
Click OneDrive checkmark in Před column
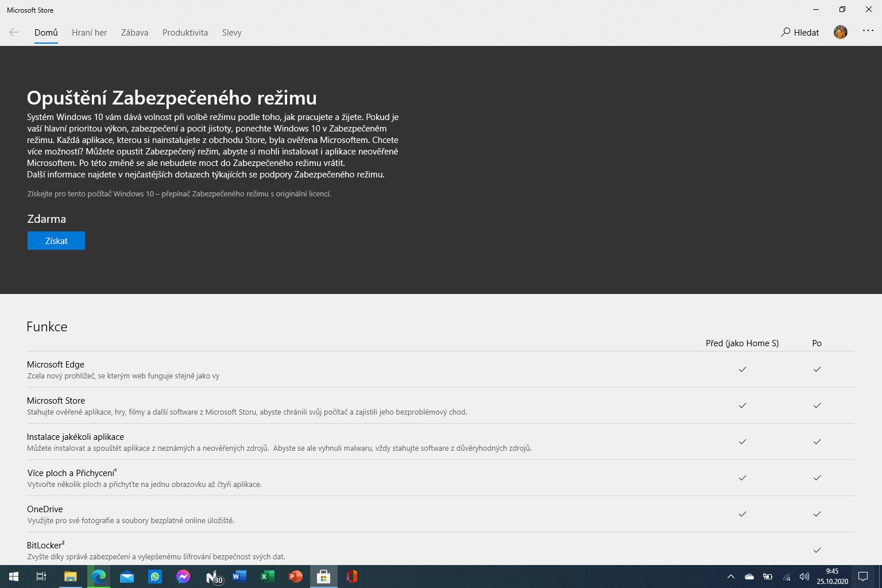pyautogui.click(x=742, y=514)
